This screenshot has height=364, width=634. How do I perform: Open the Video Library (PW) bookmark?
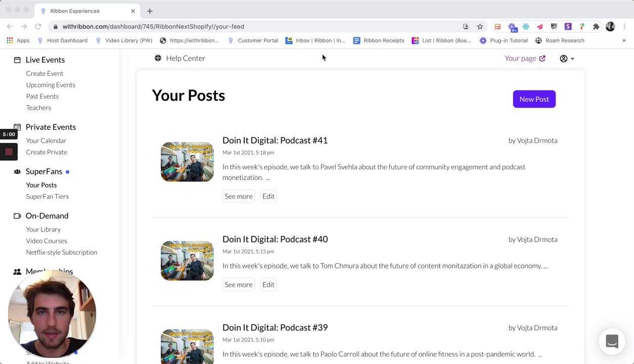(123, 40)
